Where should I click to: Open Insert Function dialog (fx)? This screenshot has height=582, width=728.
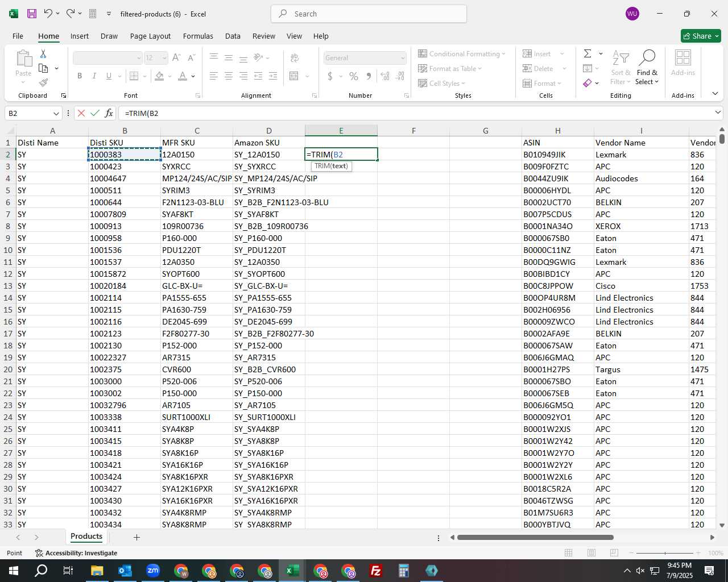click(x=109, y=113)
